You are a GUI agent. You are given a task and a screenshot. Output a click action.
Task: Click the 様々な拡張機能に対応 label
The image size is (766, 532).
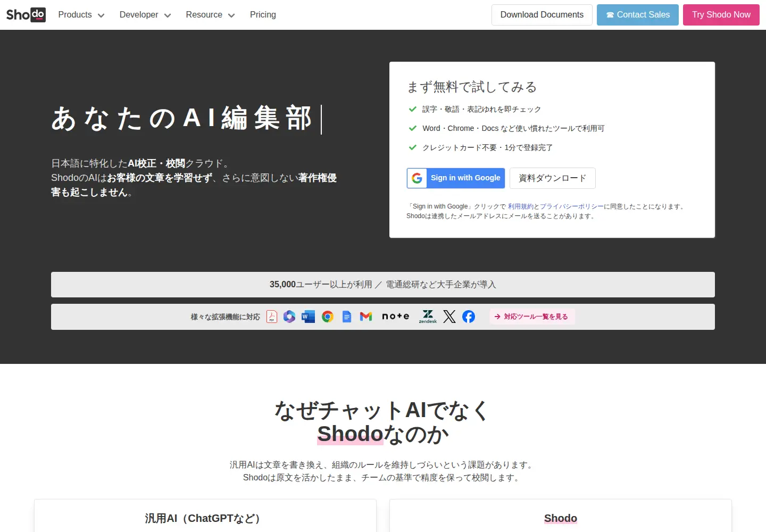tap(226, 317)
